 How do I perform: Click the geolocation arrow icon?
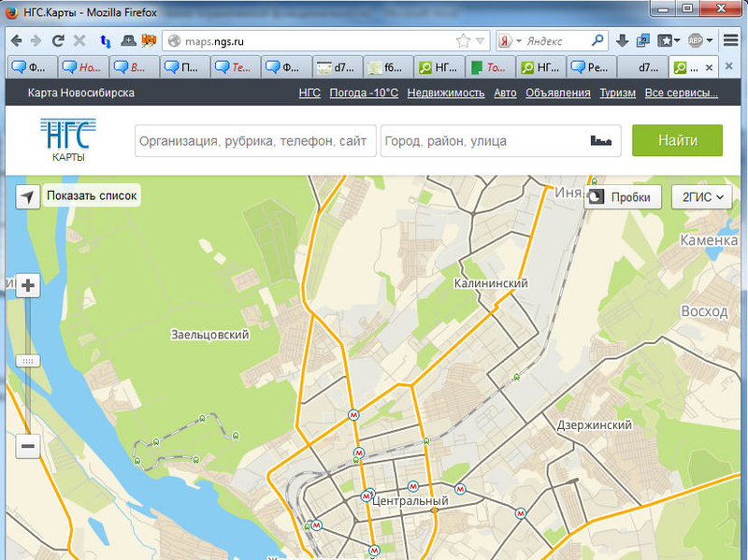(28, 196)
